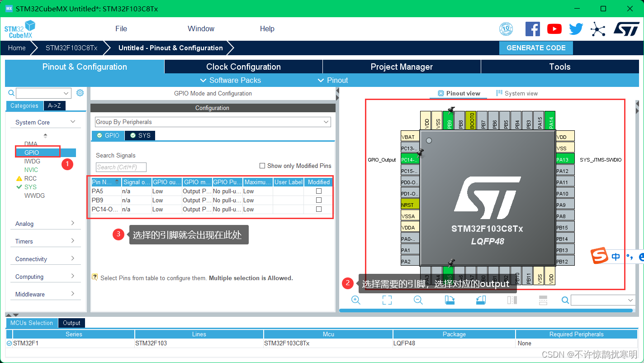Open the Group By Peripherals dropdown

213,122
